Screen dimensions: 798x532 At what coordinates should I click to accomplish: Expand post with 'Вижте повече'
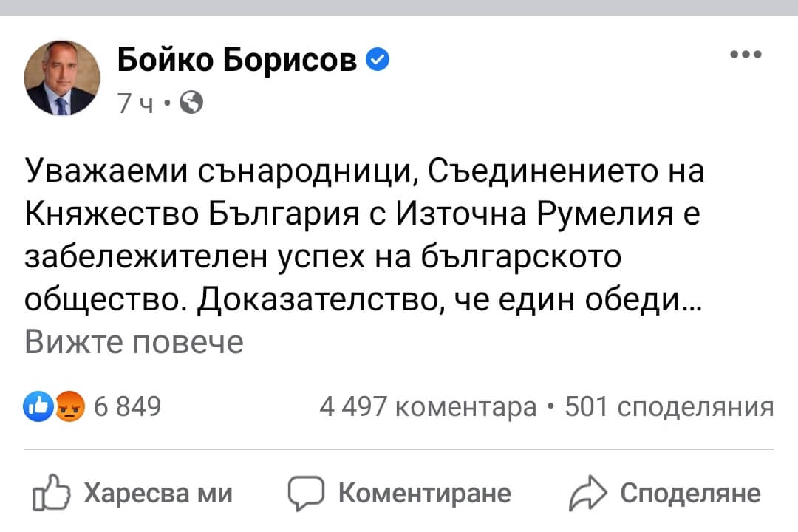[134, 342]
